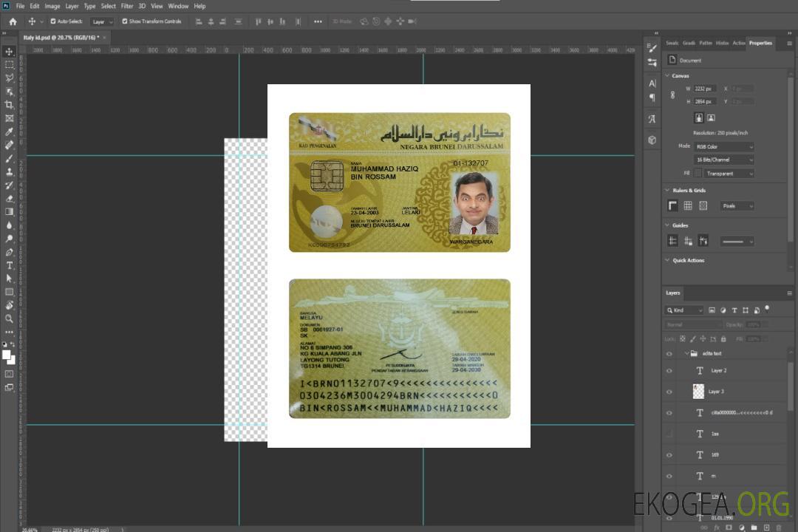Collapse the 'adte text' layer group
The width and height of the screenshot is (798, 532).
[x=686, y=353]
